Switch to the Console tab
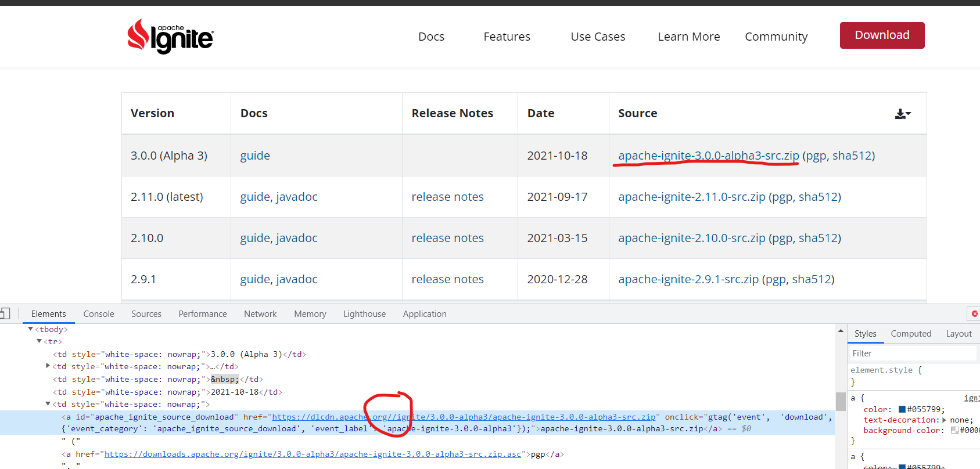980x469 pixels. tap(99, 314)
